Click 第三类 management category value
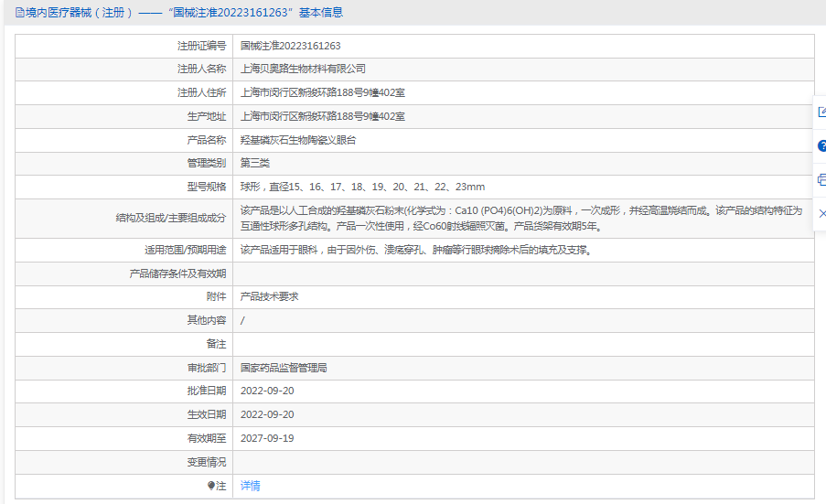 pos(255,163)
